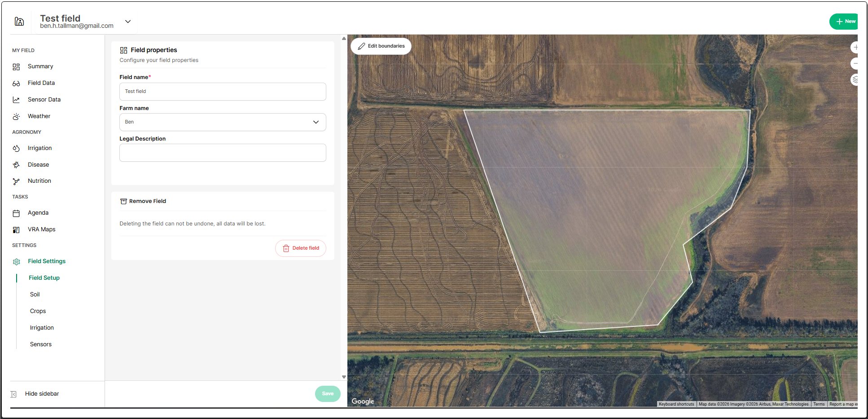Click the green New button
Viewport: 868px width, 419px height.
(845, 22)
